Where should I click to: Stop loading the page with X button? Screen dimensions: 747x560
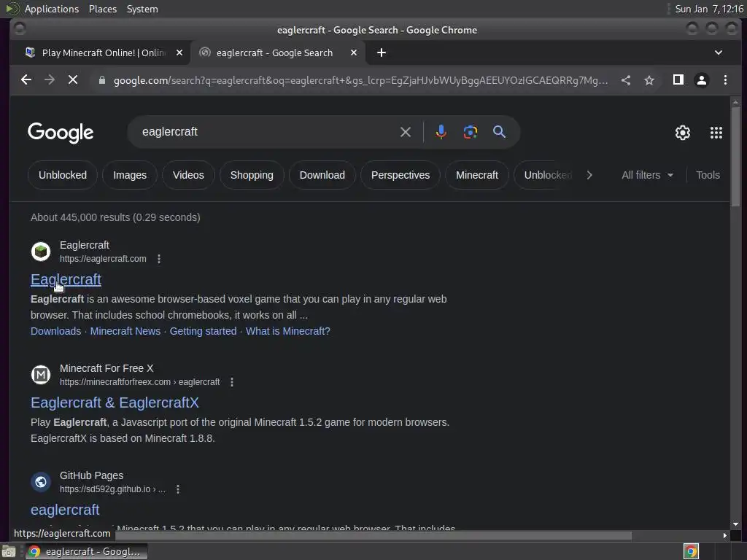(x=73, y=80)
